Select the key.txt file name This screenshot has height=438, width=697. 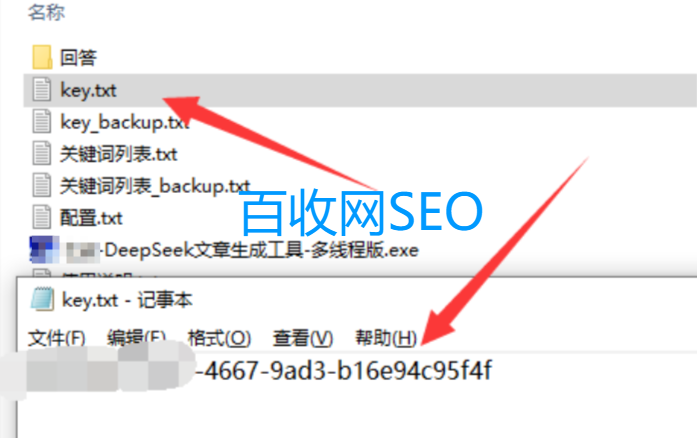click(88, 90)
